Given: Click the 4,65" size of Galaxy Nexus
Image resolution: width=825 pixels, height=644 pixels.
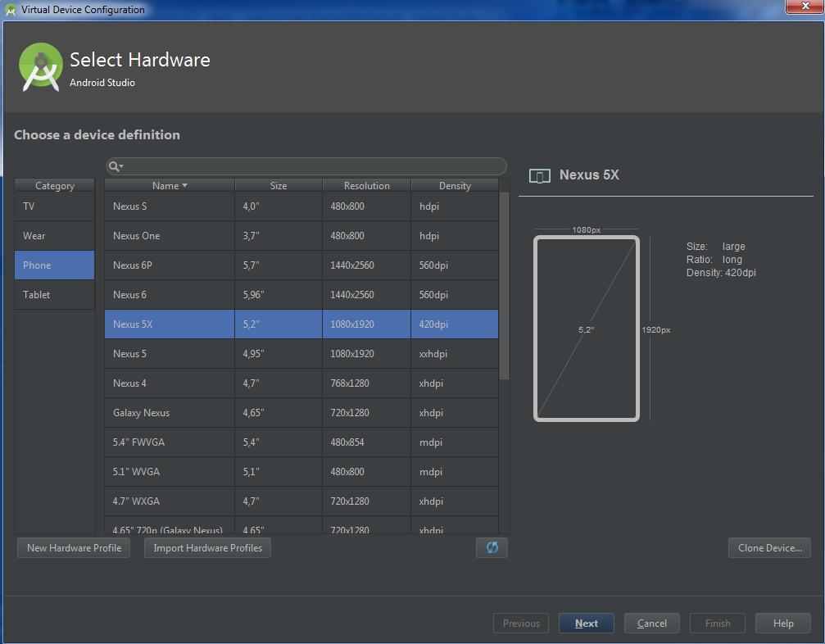Looking at the screenshot, I should point(279,412).
